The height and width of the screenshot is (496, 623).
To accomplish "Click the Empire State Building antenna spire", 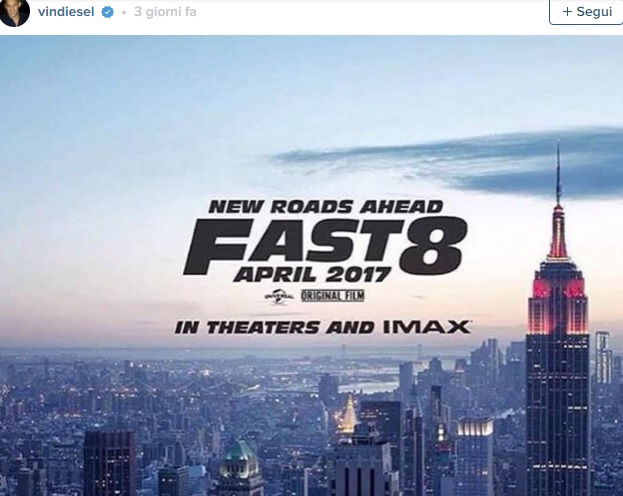I will (x=558, y=173).
